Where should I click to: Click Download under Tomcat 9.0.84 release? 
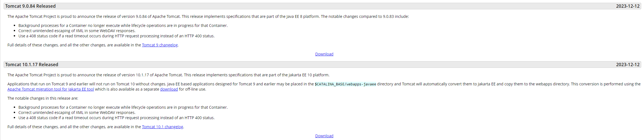click(x=324, y=54)
